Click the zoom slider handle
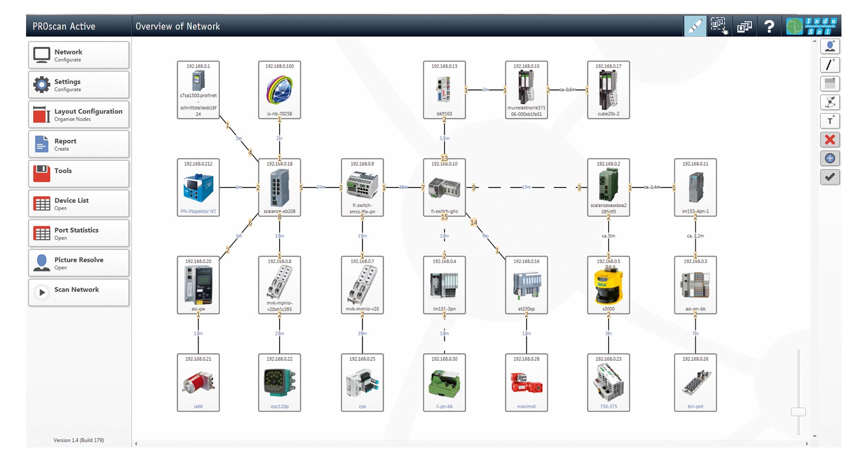The image size is (868, 461). [798, 412]
